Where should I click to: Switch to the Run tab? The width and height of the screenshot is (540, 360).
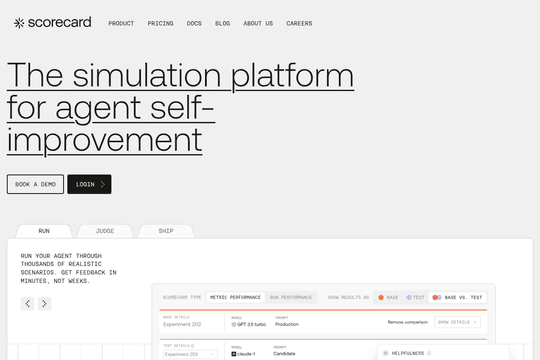(x=44, y=231)
